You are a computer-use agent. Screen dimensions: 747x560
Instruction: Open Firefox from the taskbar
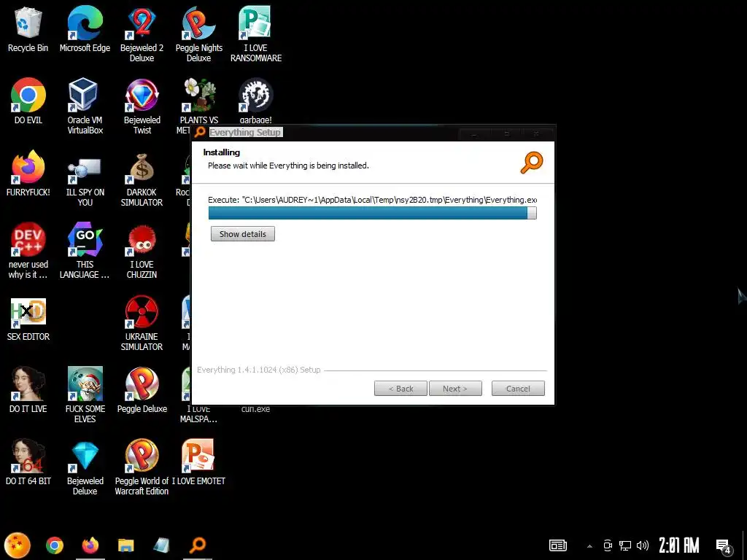point(90,545)
